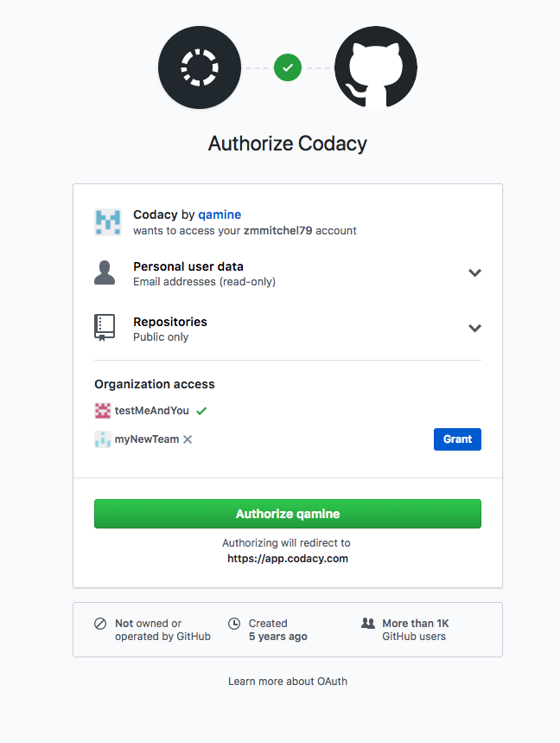The width and height of the screenshot is (560, 743).
Task: Open Learn more about OAuth link
Action: pyautogui.click(x=288, y=682)
